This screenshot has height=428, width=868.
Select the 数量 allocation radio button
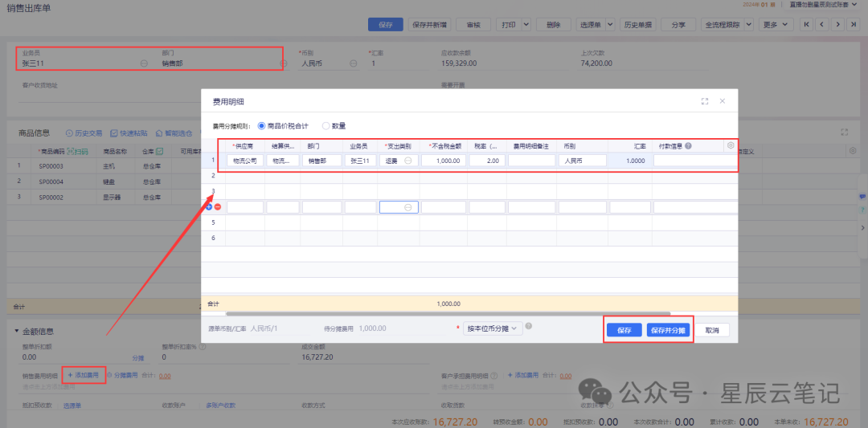click(325, 125)
